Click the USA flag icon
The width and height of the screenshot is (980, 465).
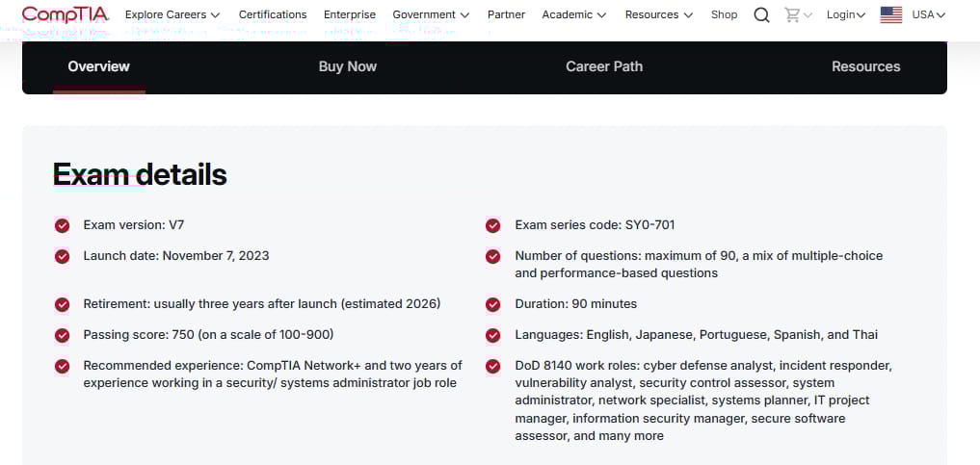(890, 15)
